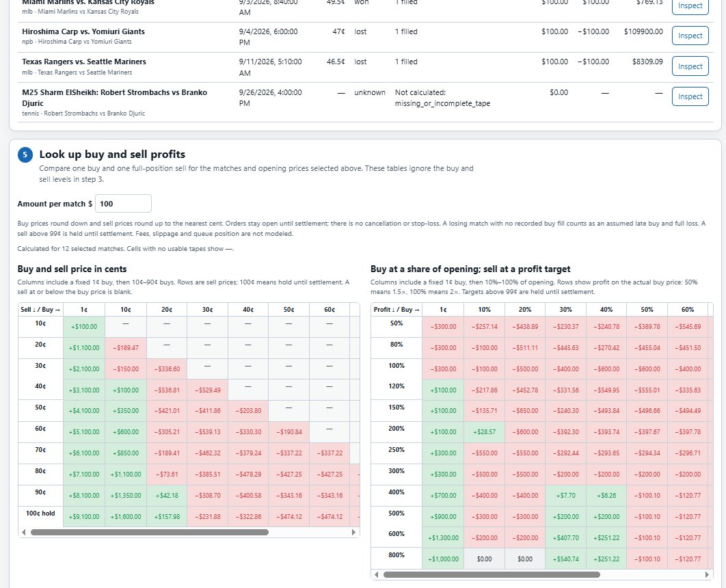Click the +$6.26 cell in 400% row
The image size is (726, 588).
pos(606,496)
